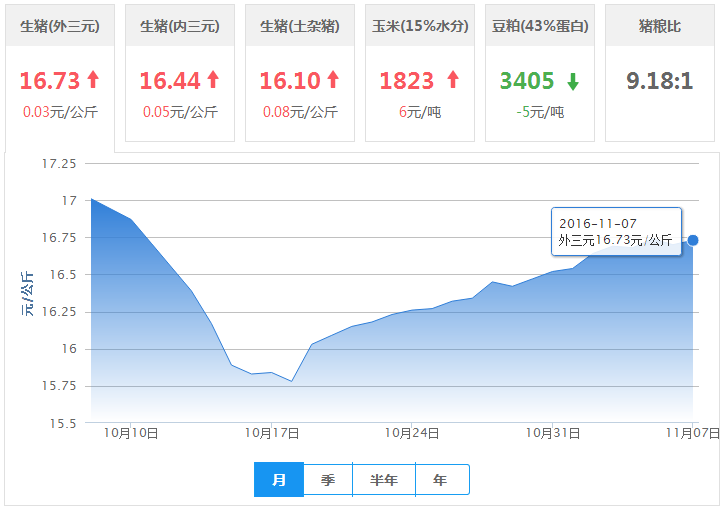
Task: Click the 16.44 price value
Action: click(x=170, y=81)
